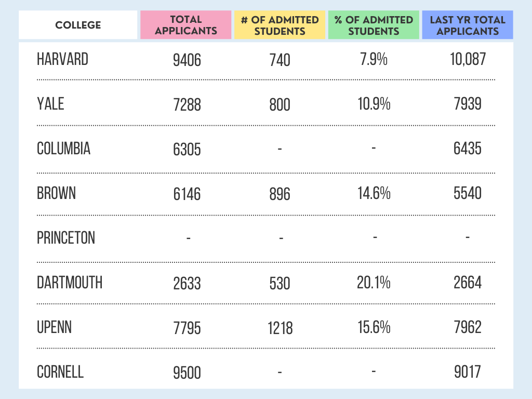This screenshot has height=399, width=532.
Task: Click Harvard's total applicants value 9406
Action: pos(187,61)
